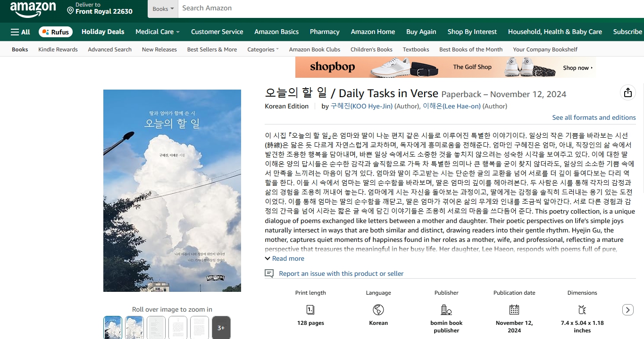Open Best Sellers & More
Viewport: 644px width, 339px height.
pyautogui.click(x=212, y=50)
